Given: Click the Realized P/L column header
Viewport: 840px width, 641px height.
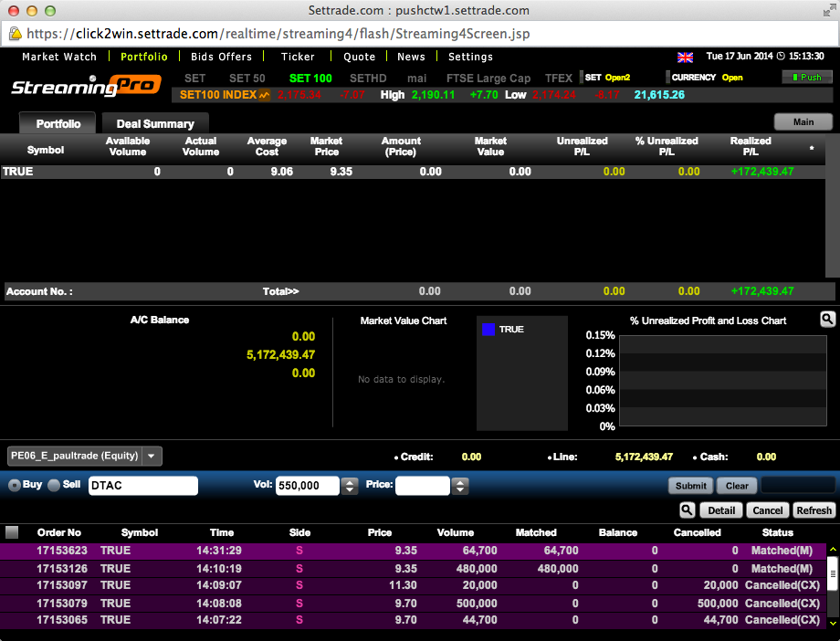Looking at the screenshot, I should pyautogui.click(x=750, y=146).
